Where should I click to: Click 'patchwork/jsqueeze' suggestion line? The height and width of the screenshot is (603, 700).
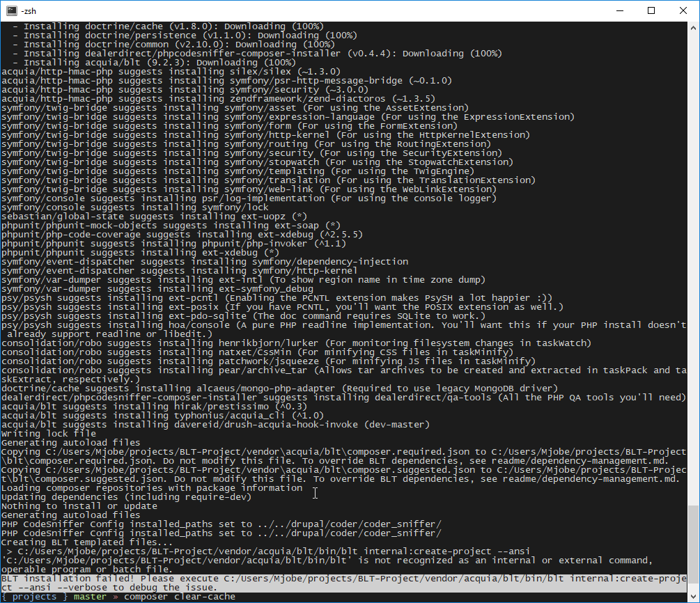268,361
